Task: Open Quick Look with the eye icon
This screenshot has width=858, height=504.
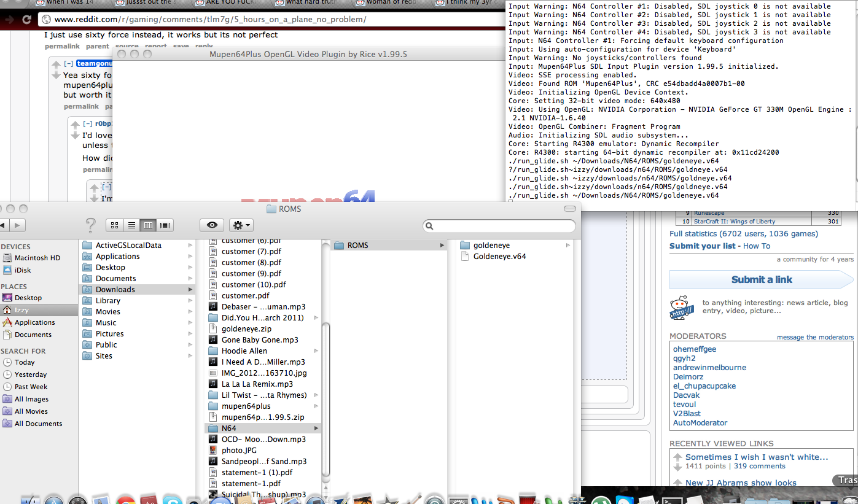Action: (212, 225)
